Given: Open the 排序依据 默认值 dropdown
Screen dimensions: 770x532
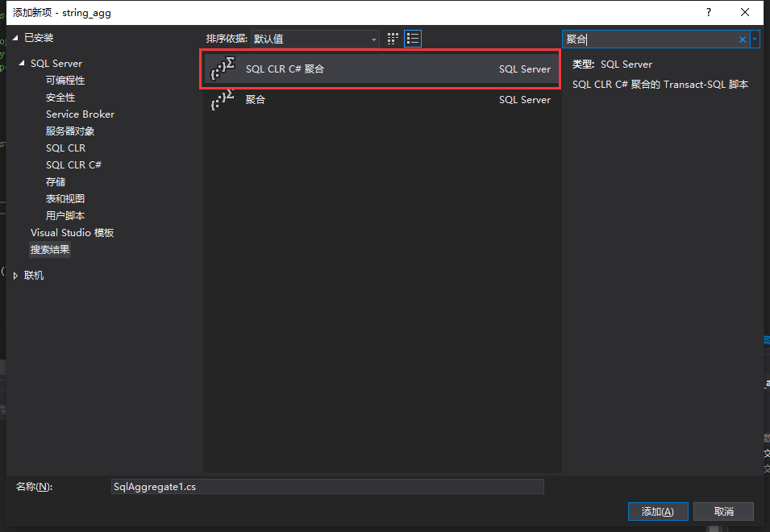Looking at the screenshot, I should click(x=314, y=39).
